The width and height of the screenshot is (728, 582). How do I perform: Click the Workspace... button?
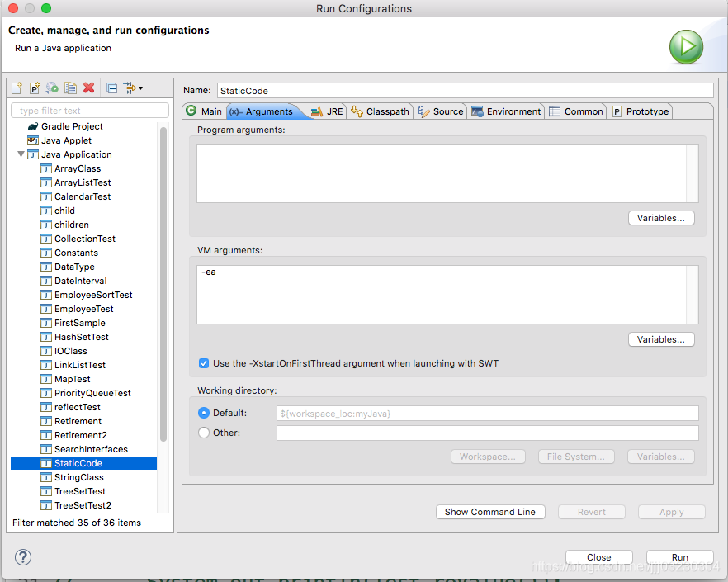pos(488,457)
